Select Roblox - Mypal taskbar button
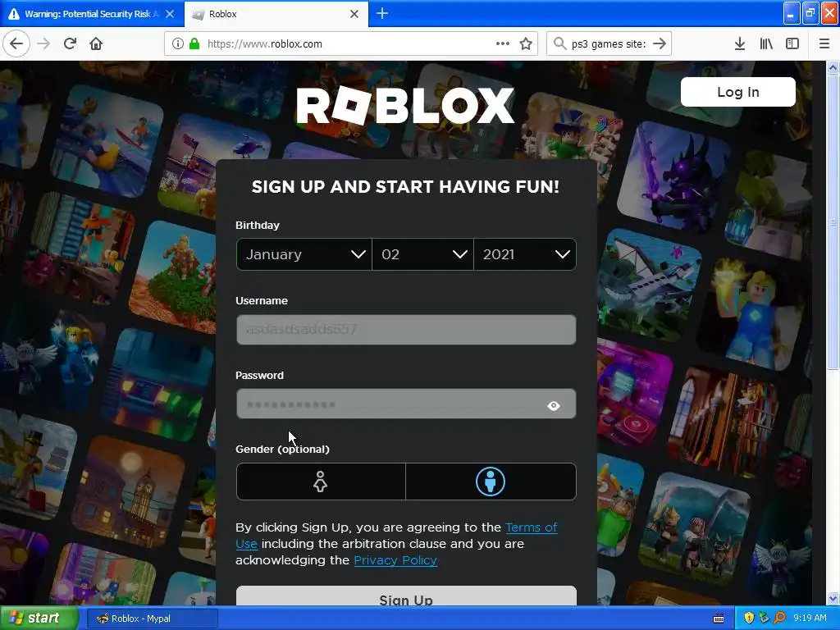Screen dimensions: 840x630 pos(152,619)
